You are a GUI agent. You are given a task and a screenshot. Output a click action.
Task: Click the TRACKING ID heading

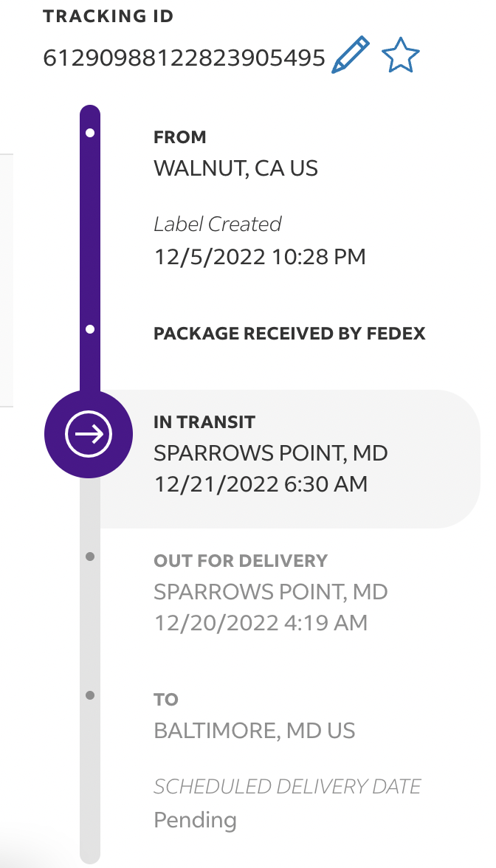pyautogui.click(x=108, y=16)
